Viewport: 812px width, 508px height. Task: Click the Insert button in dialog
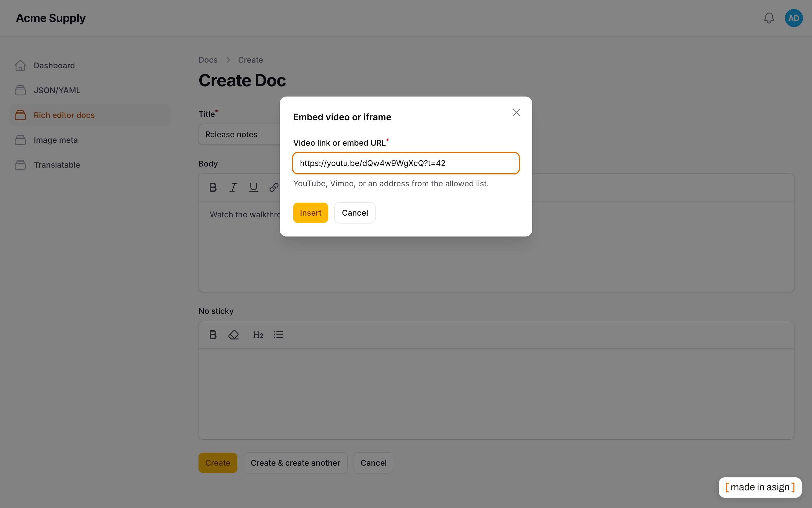[310, 213]
